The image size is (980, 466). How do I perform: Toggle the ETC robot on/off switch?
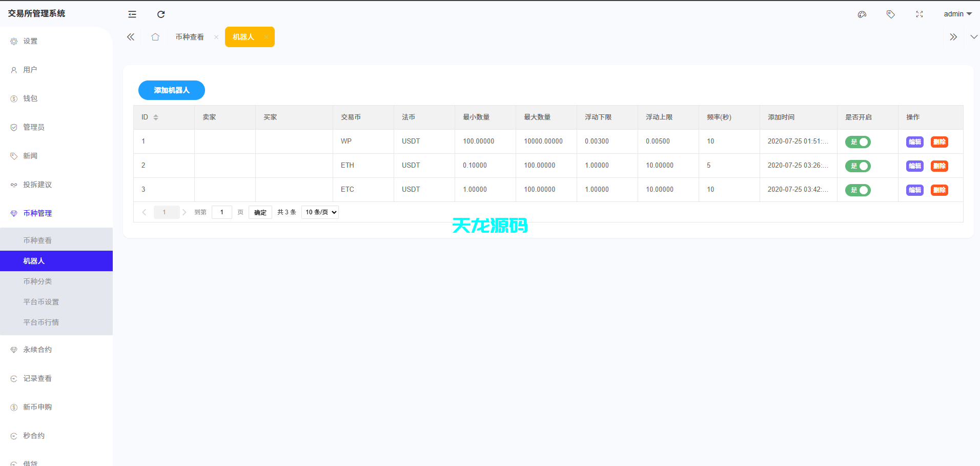(857, 190)
